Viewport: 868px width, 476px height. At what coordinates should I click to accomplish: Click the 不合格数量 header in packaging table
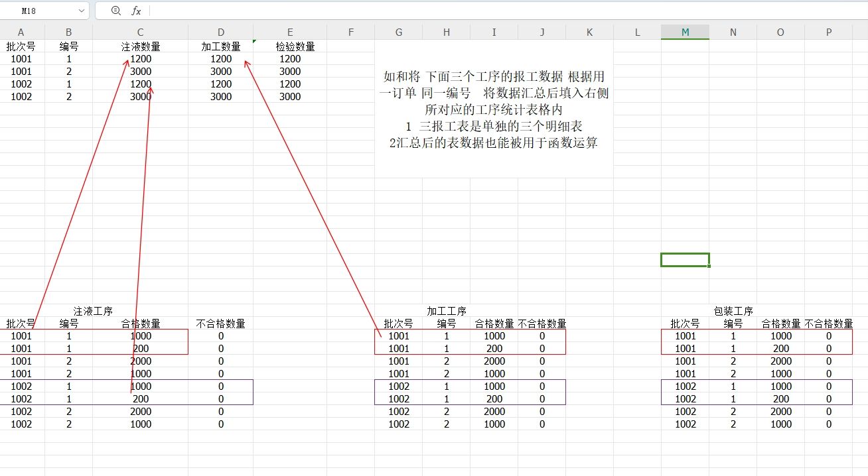tap(828, 324)
